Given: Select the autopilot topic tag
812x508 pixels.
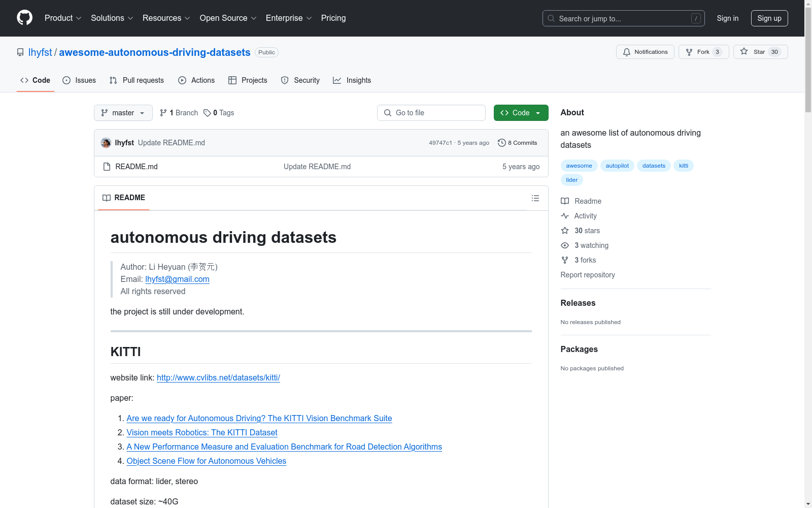Looking at the screenshot, I should tap(617, 166).
